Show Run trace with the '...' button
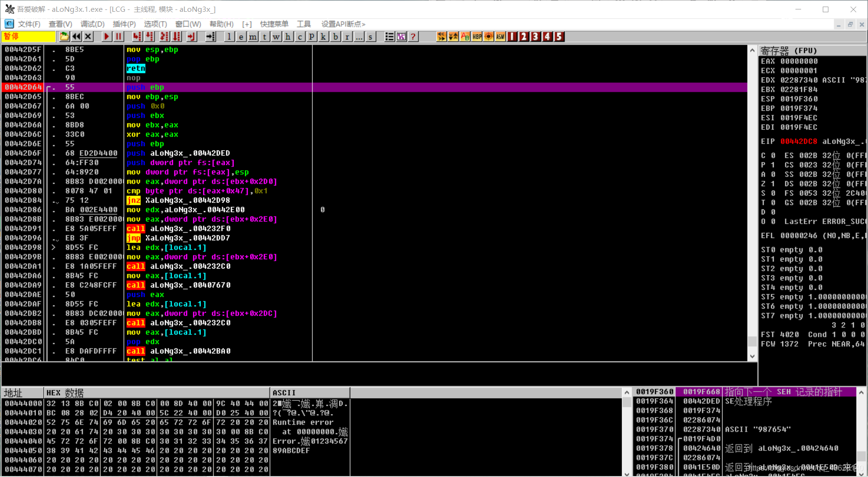Image resolution: width=868 pixels, height=477 pixels. coord(359,37)
